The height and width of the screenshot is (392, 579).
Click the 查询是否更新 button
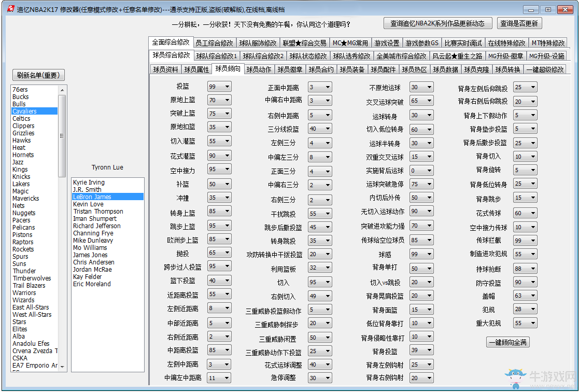[x=519, y=23]
